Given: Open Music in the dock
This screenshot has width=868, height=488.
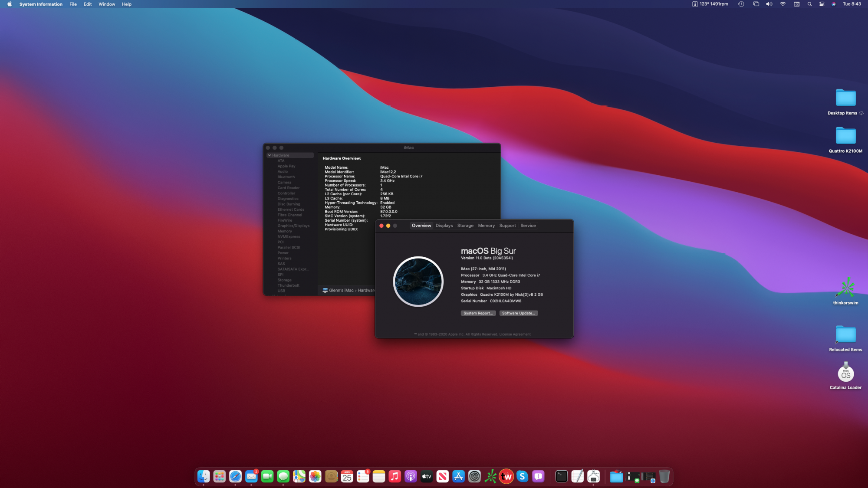Looking at the screenshot, I should (395, 476).
